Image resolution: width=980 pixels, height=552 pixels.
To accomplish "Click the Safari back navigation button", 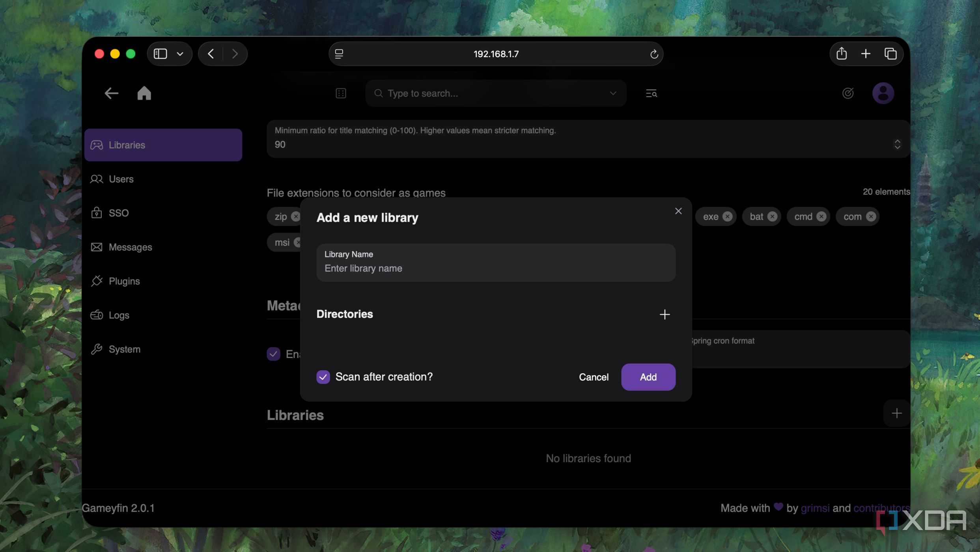I will coord(211,54).
